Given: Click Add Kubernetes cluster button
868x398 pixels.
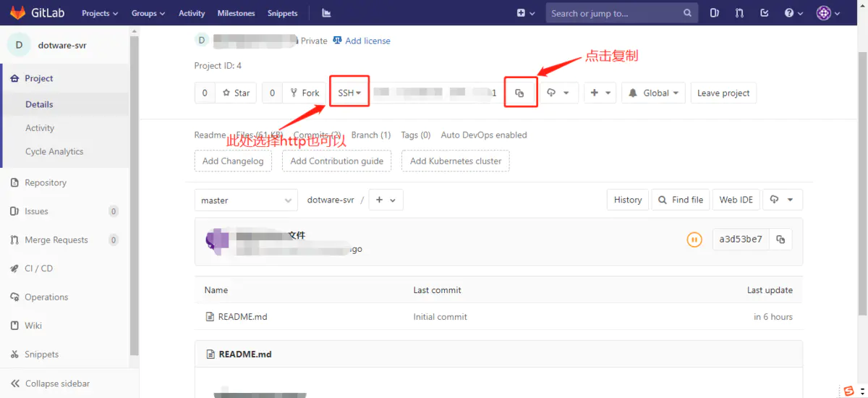Looking at the screenshot, I should pyautogui.click(x=456, y=161).
